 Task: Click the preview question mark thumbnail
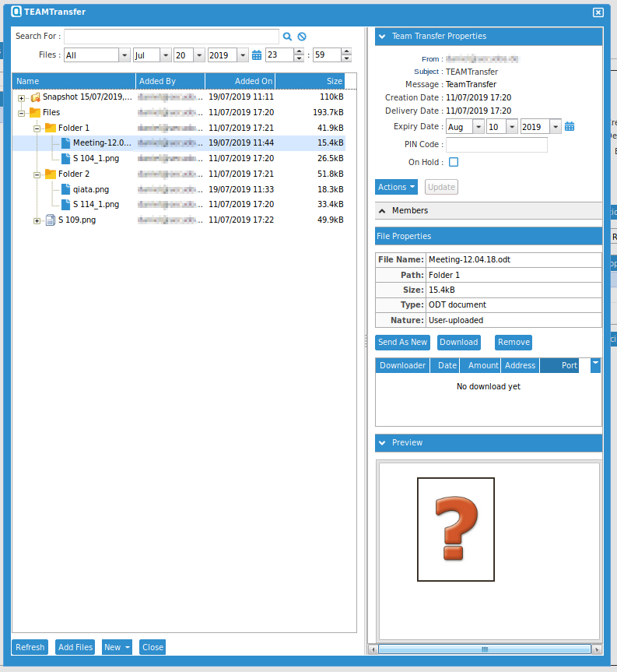[456, 530]
